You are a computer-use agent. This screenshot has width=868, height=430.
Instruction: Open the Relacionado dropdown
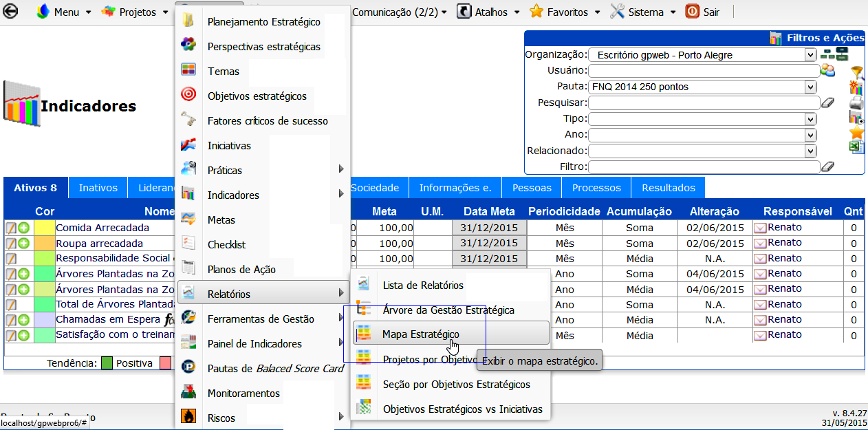[x=702, y=151]
